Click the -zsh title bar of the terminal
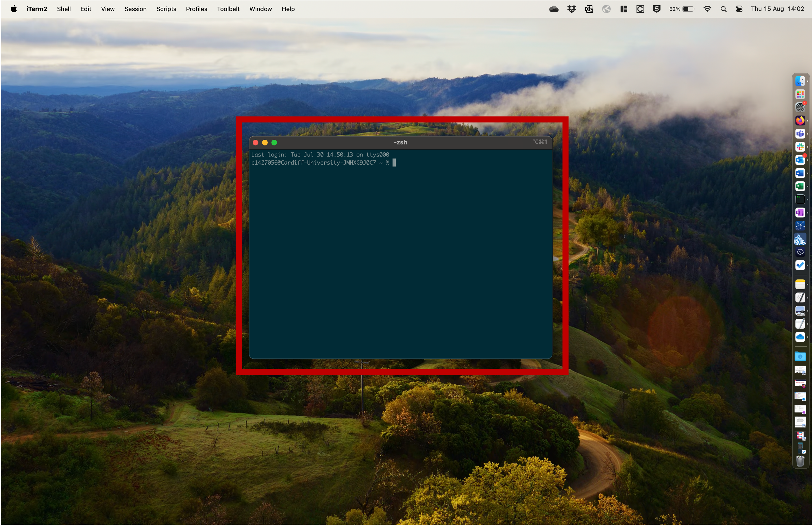812x525 pixels. click(400, 143)
